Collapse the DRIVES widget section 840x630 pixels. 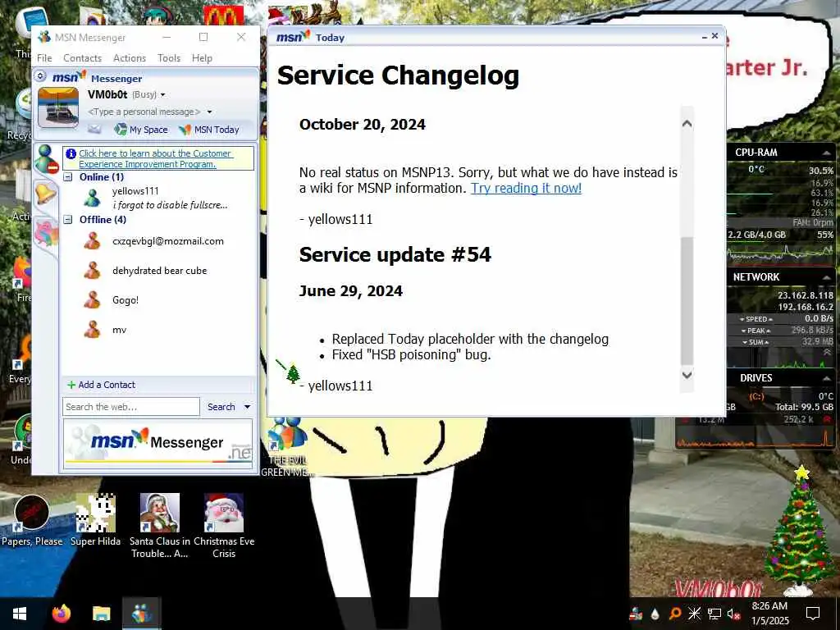(827, 377)
